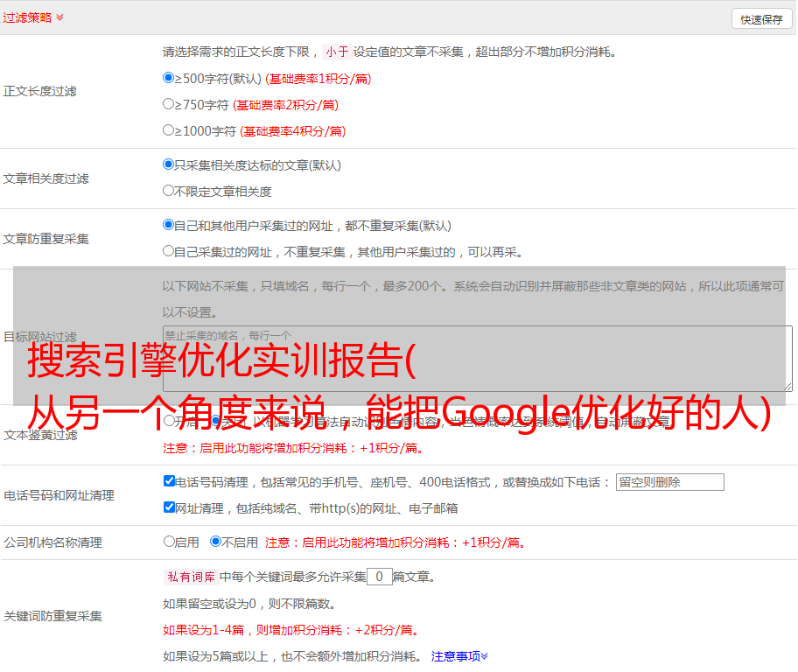Click the 禁止采集的域名 text area
This screenshot has height=672, width=798.
(x=477, y=358)
